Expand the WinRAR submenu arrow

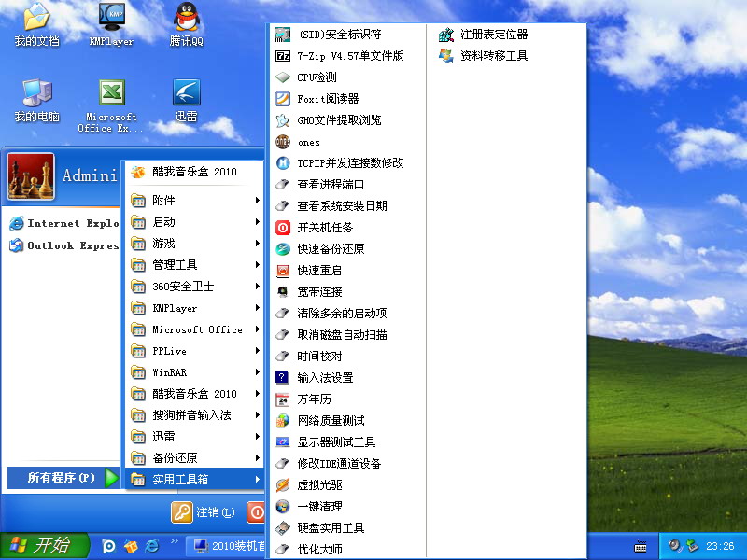coord(258,371)
